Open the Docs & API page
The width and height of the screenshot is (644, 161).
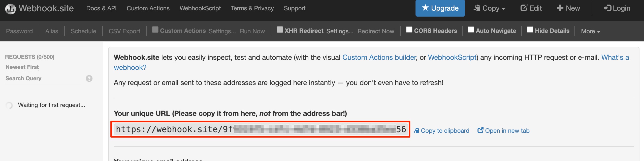[101, 8]
